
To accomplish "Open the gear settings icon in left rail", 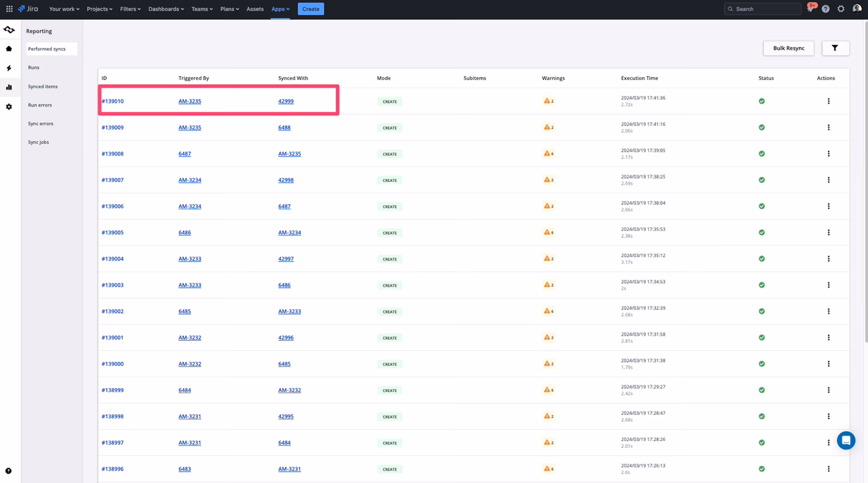I will tap(9, 107).
